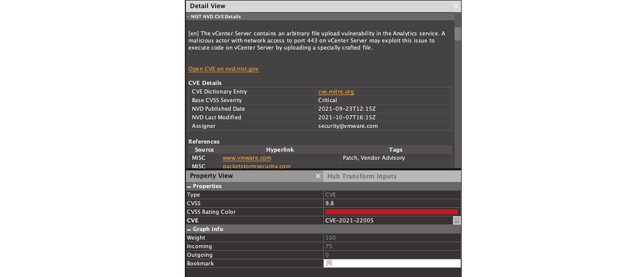Screen dimensions: 644x277
Task: Select the bold 'CVE' property label
Action: click(x=192, y=220)
